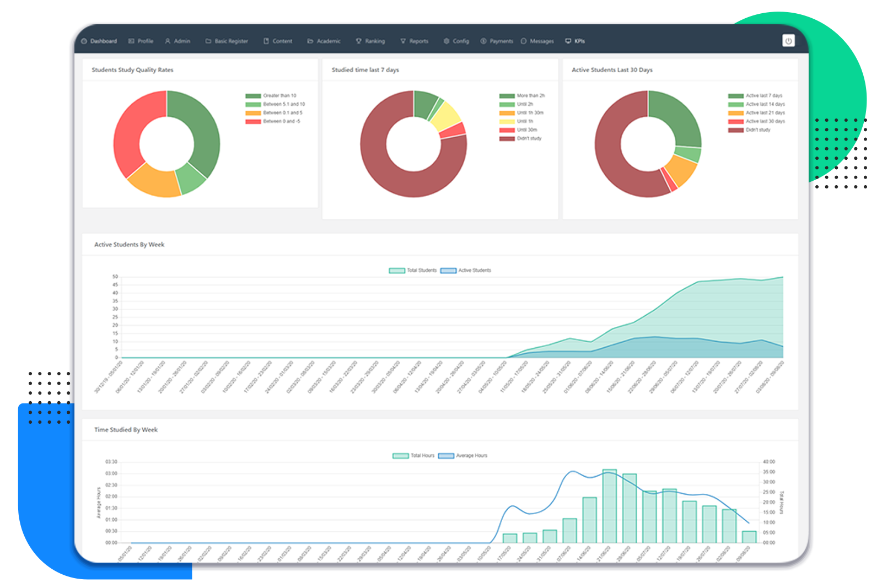Toggle the Total Hours legend entry

click(413, 456)
